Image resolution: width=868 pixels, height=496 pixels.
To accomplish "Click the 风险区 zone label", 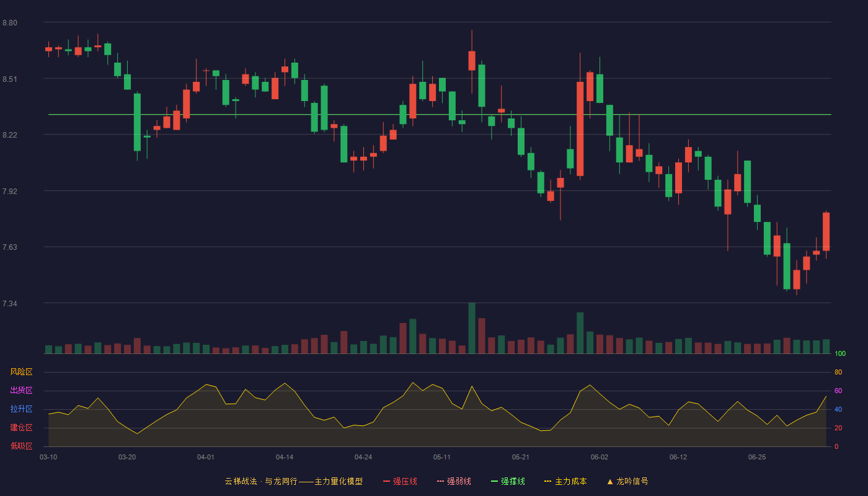I will tap(21, 372).
